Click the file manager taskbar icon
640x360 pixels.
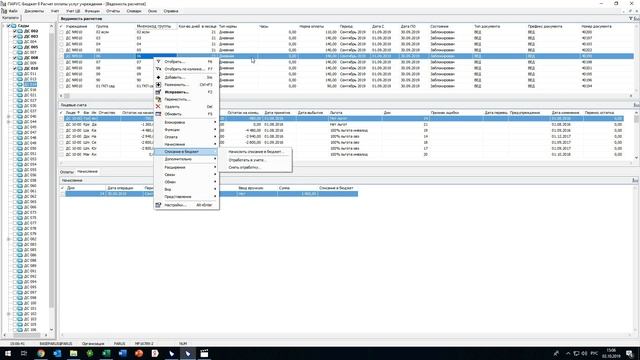point(73,353)
